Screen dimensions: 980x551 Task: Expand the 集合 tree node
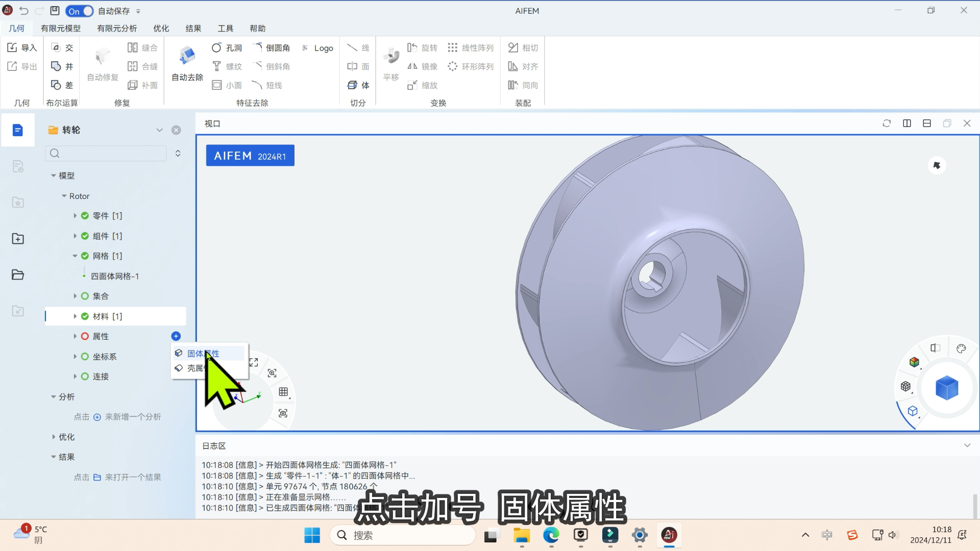pyautogui.click(x=75, y=296)
